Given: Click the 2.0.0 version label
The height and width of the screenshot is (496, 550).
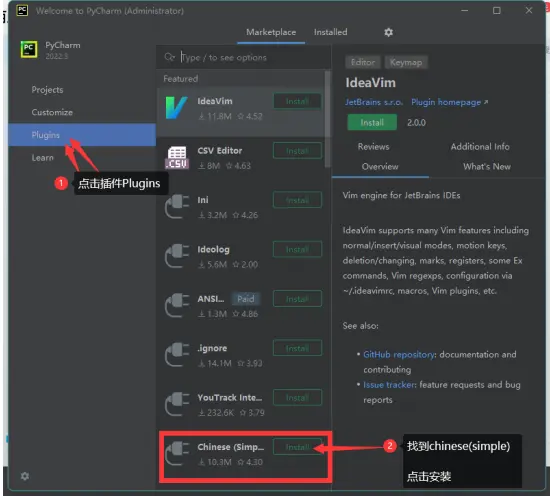Looking at the screenshot, I should click(x=416, y=122).
